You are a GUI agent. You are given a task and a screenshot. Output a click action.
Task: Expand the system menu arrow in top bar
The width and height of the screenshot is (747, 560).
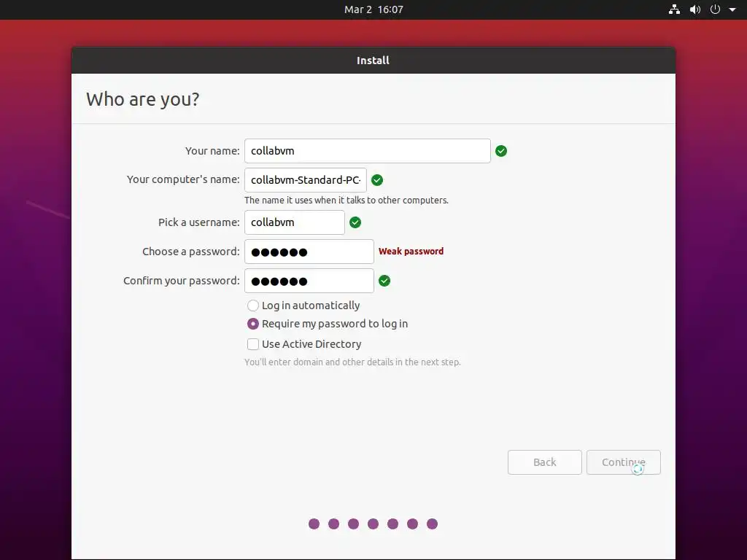[732, 9]
